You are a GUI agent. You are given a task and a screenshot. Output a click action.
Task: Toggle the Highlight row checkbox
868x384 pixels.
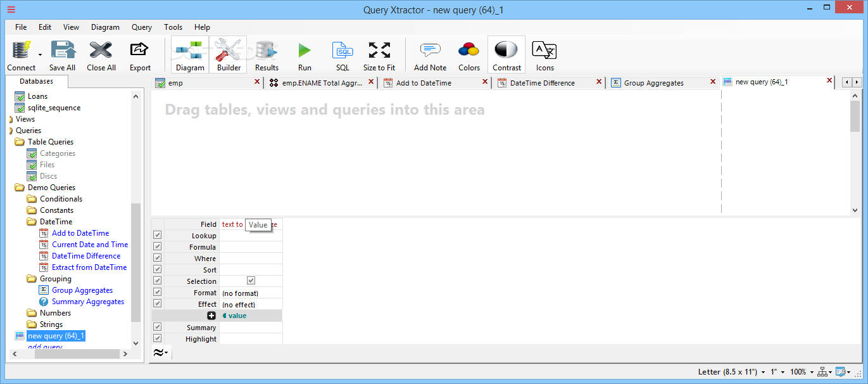point(158,338)
